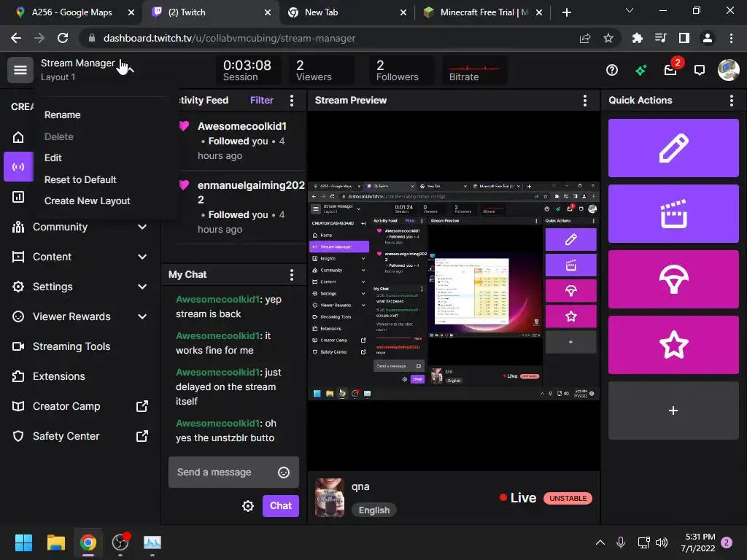Image resolution: width=747 pixels, height=560 pixels.
Task: Open Streaming Tools in sidebar
Action: coord(71,346)
